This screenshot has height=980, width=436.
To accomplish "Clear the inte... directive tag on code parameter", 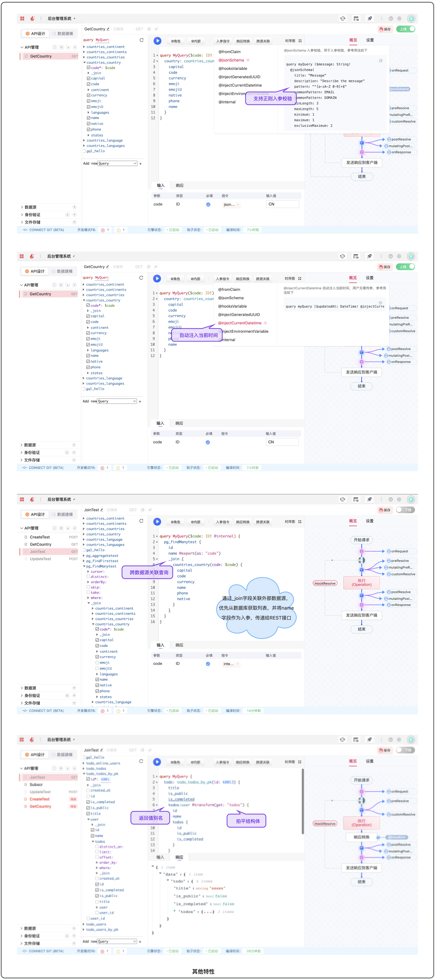I will [238, 664].
